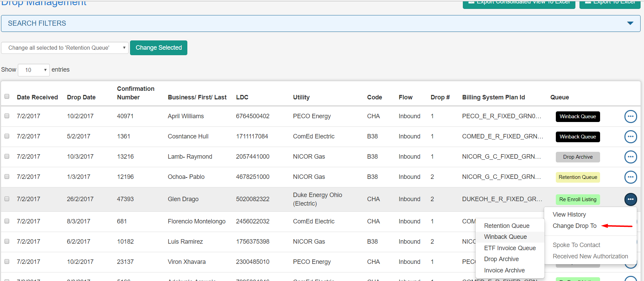This screenshot has width=644, height=281.
Task: Choose Invoice Archive in the submenu
Action: [x=504, y=270]
